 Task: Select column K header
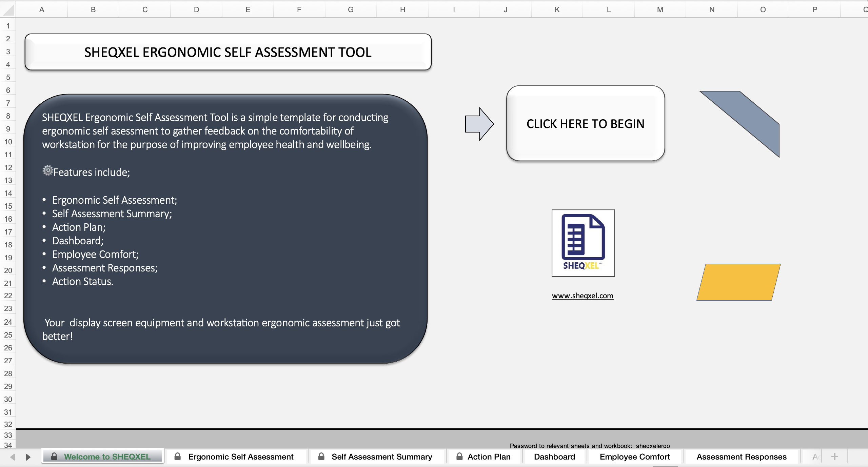pos(557,9)
